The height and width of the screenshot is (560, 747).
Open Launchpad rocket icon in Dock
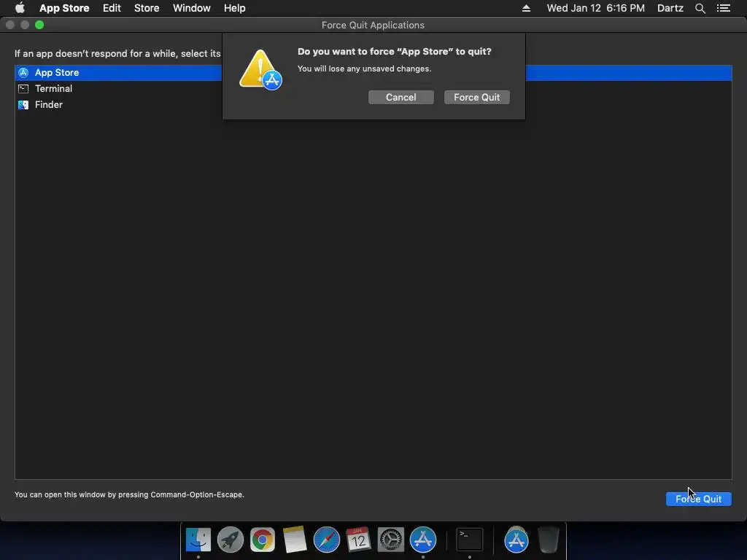[230, 540]
